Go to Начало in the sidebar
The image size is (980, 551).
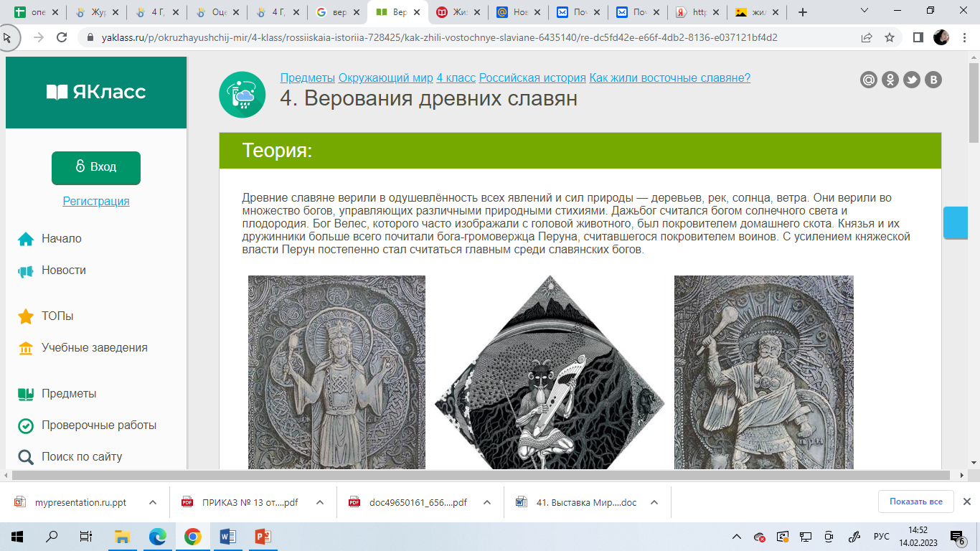[x=62, y=238]
